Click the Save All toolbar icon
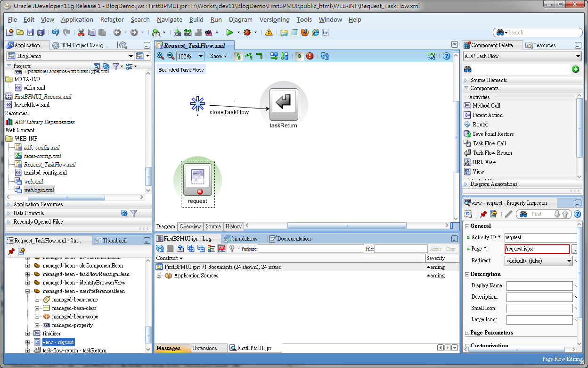This screenshot has height=368, width=588. coord(41,33)
